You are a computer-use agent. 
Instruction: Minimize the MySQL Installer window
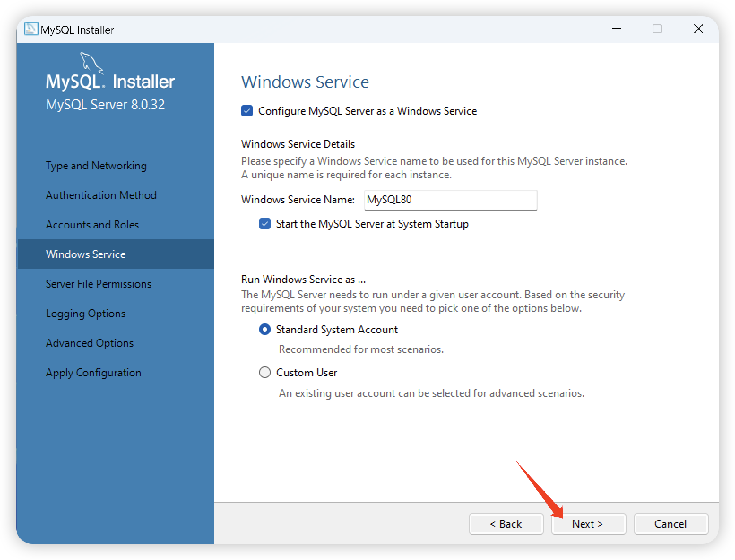coord(616,29)
